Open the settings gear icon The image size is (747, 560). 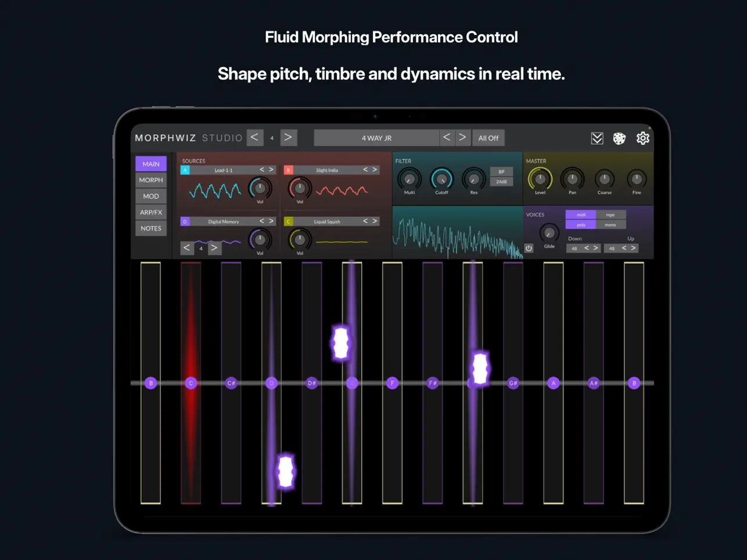[x=642, y=138]
